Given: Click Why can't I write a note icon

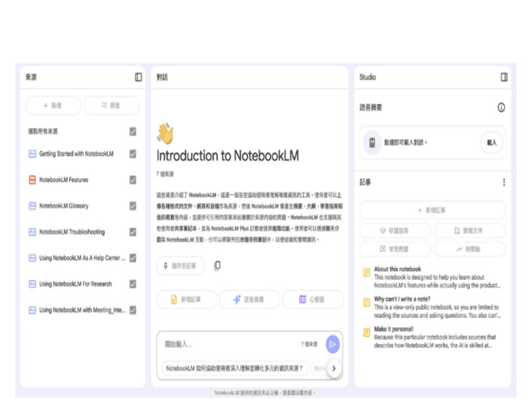Looking at the screenshot, I should point(366,303).
